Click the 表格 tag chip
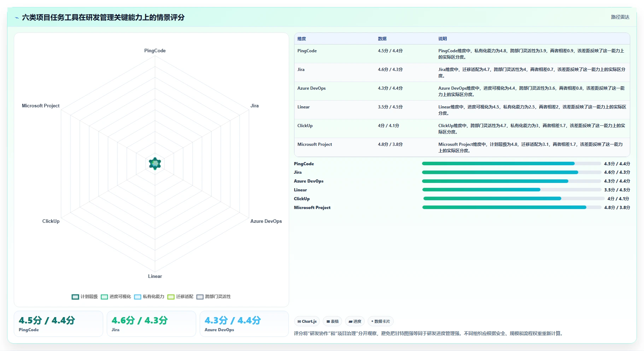 (x=332, y=321)
